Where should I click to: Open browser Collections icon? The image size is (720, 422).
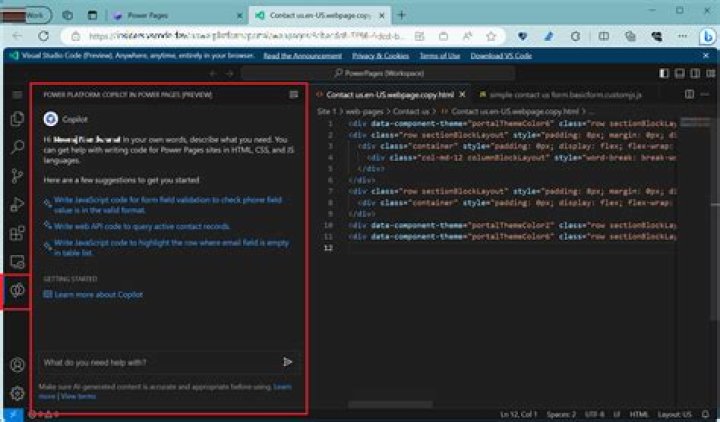tap(630, 36)
